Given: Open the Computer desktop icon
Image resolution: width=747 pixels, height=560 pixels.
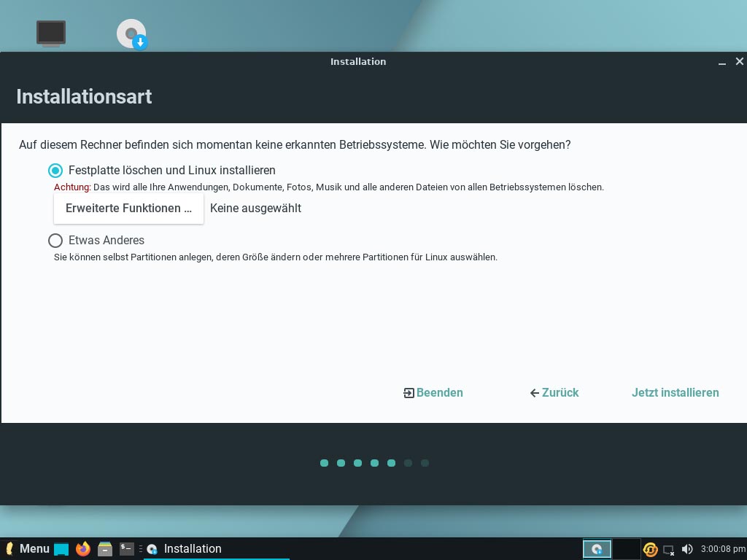Looking at the screenshot, I should tap(51, 34).
